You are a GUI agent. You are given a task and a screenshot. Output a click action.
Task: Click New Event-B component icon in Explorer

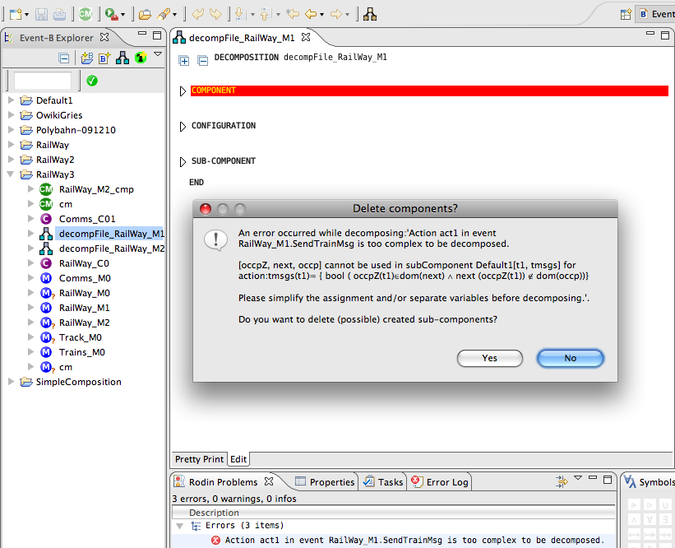104,58
